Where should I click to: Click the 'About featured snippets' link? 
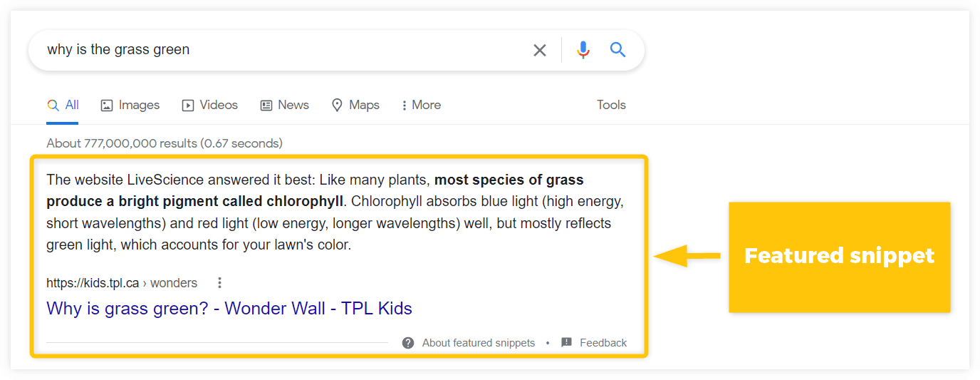[478, 343]
